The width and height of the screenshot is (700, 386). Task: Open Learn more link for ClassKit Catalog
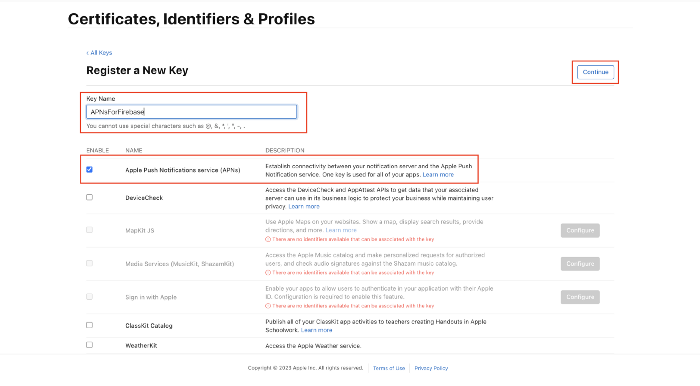pyautogui.click(x=316, y=330)
